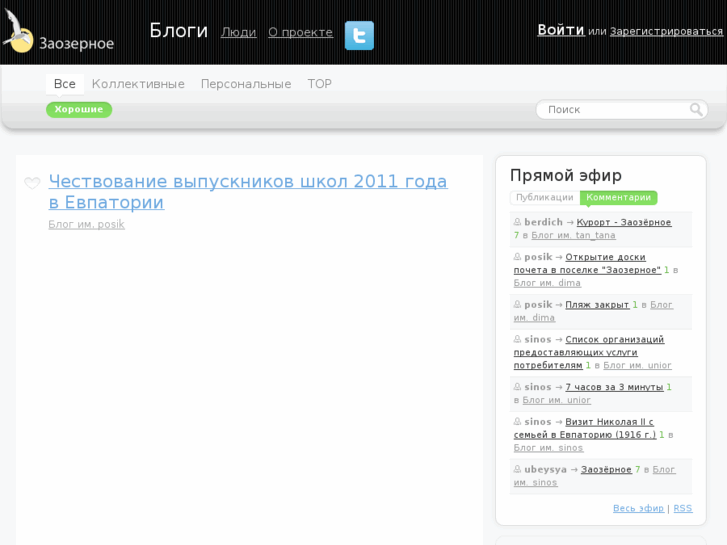Open the Люди menu item
Screen dimensions: 727x545
238,32
